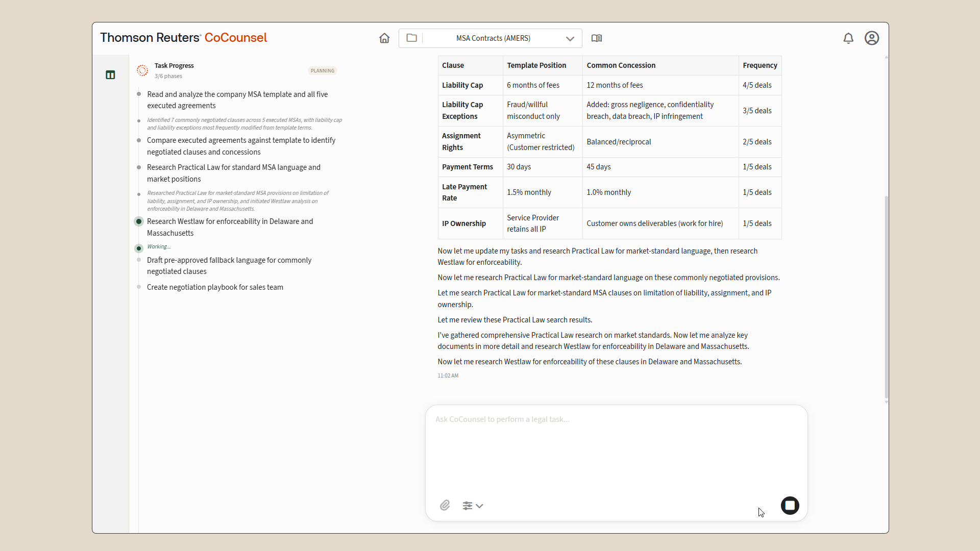Image resolution: width=980 pixels, height=551 pixels.
Task: Click the folder icon in workspace selector
Action: [411, 38]
